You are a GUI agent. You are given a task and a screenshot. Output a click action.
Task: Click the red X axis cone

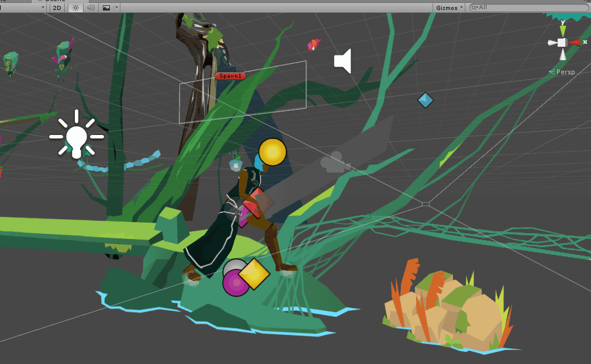[x=575, y=43]
